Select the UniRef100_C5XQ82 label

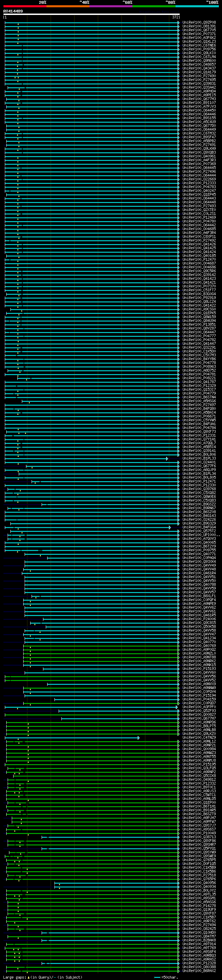[199, 493]
